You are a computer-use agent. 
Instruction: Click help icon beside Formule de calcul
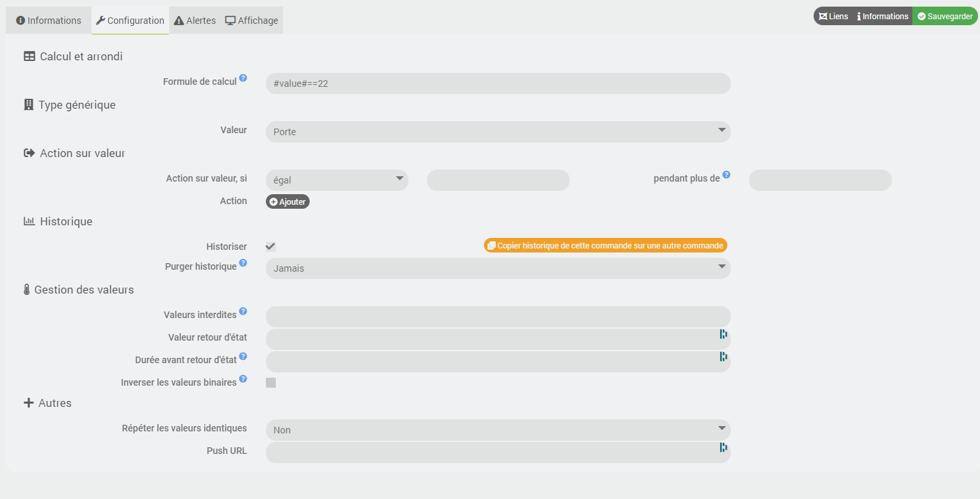click(243, 78)
